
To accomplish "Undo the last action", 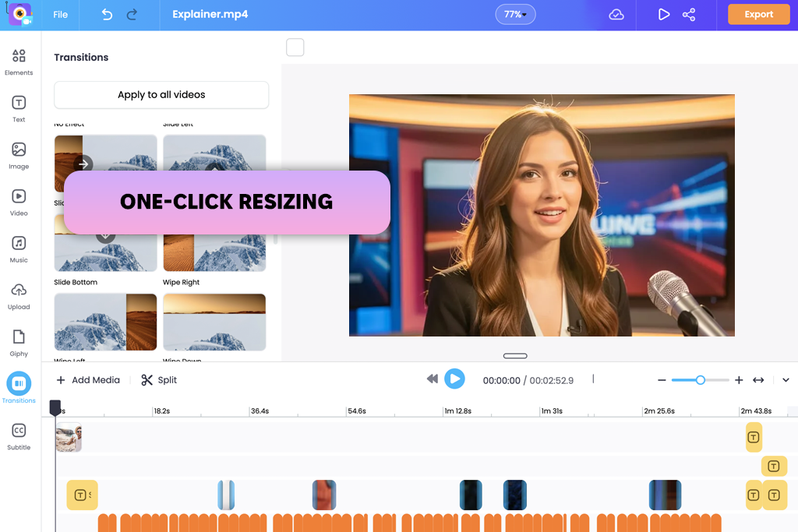I will coord(107,14).
